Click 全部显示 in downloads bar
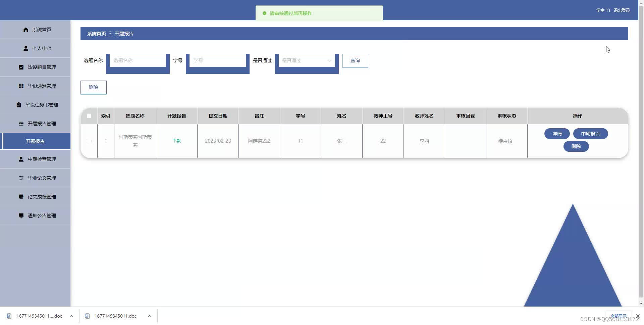644x325 pixels. (618, 316)
